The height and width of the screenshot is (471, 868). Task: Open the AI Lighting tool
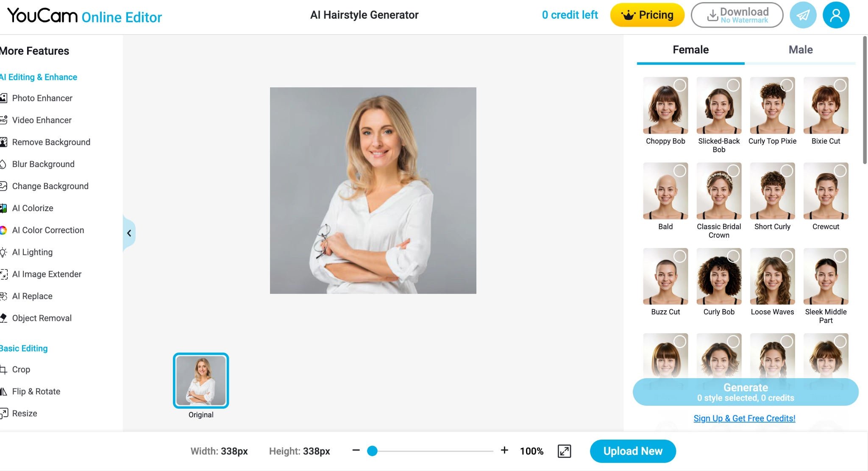click(32, 252)
